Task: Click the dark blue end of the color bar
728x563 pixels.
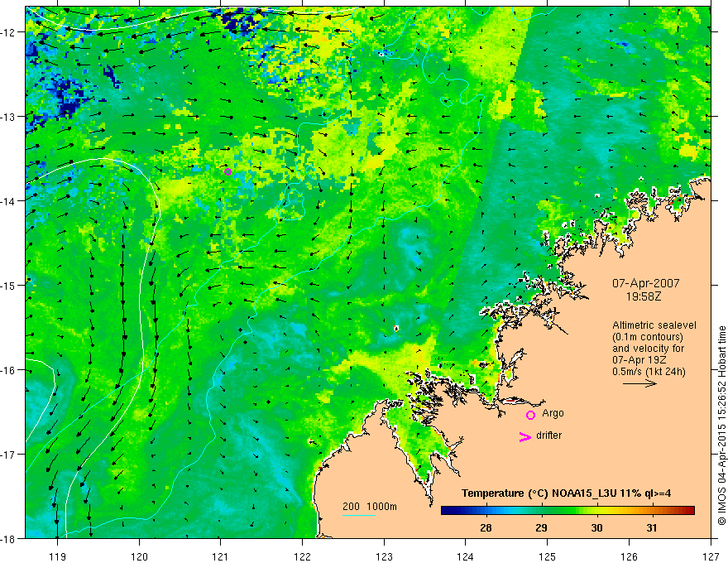Action: click(447, 510)
